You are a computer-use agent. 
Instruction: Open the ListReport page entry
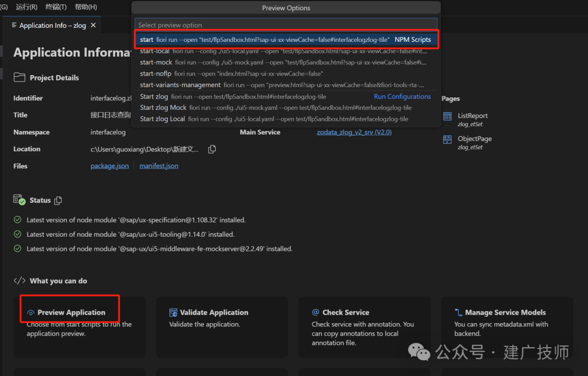tap(473, 116)
